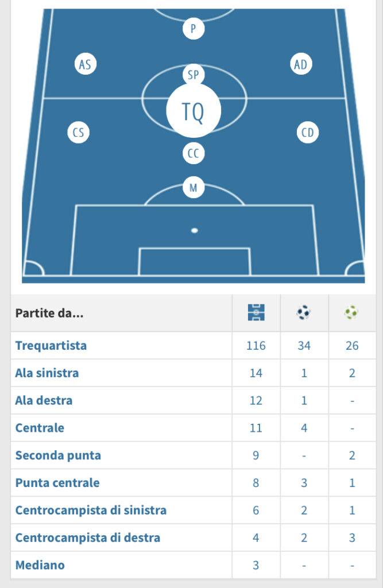Click the TQ trequartista position marker
Image resolution: width=383 pixels, height=588 pixels.
(x=194, y=111)
